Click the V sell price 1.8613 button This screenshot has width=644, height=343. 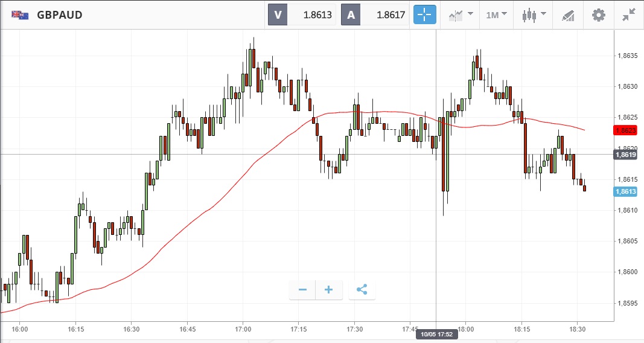pyautogui.click(x=302, y=15)
